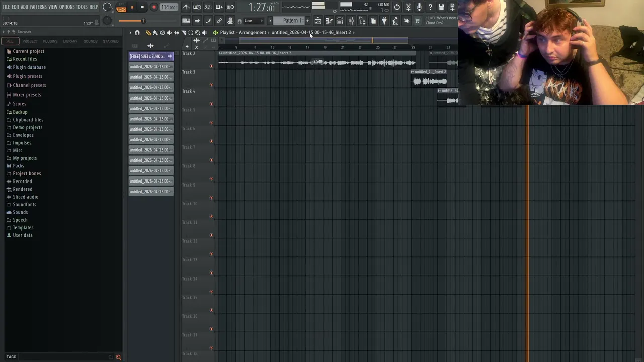Expand the Demo projects folder
Viewport: 644px width, 362px height.
click(27, 127)
